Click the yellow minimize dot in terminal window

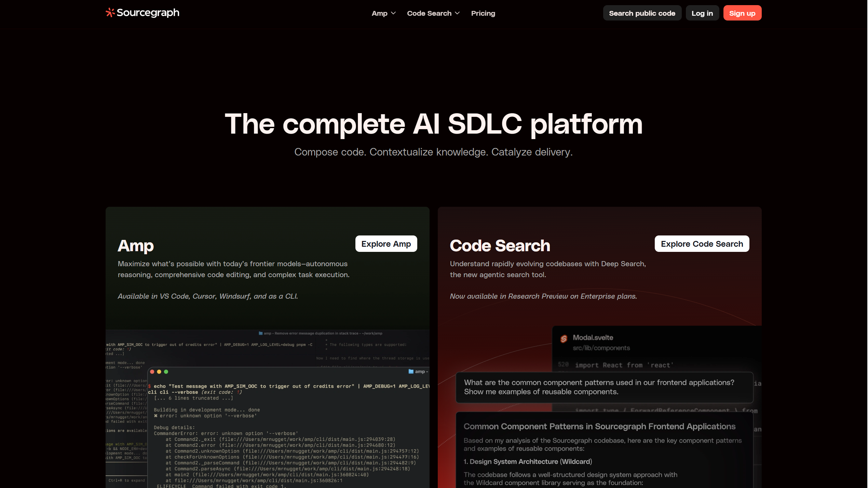point(159,372)
